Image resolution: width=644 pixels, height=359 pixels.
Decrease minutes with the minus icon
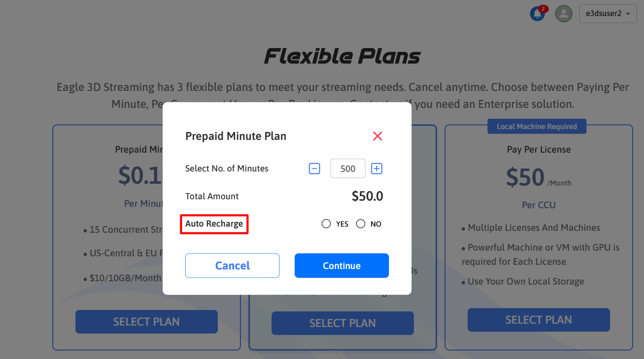click(314, 169)
